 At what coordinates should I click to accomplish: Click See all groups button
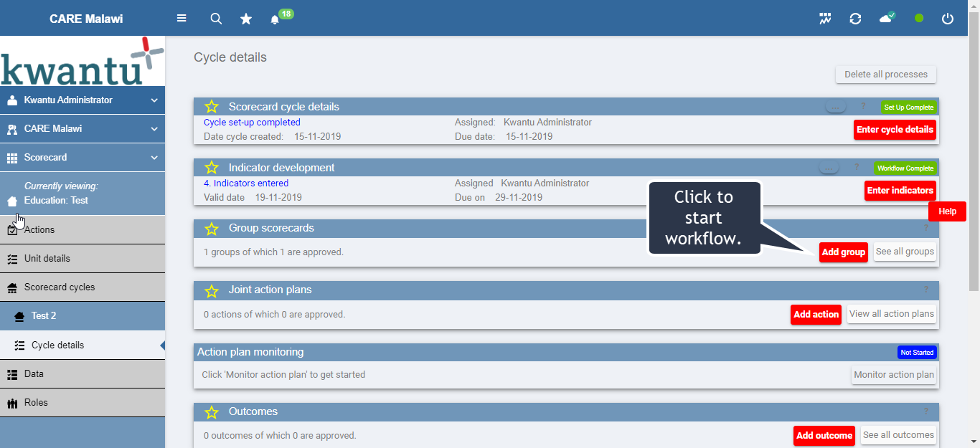pyautogui.click(x=905, y=252)
